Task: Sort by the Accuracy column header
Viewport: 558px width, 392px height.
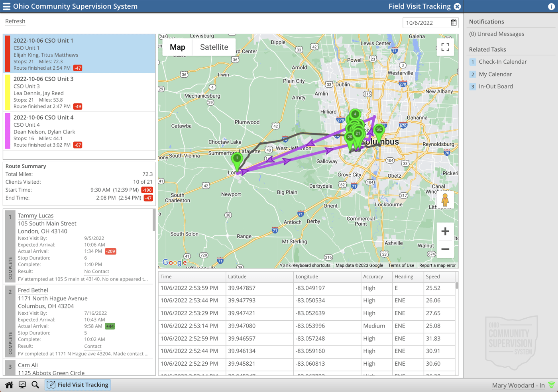Action: point(376,276)
